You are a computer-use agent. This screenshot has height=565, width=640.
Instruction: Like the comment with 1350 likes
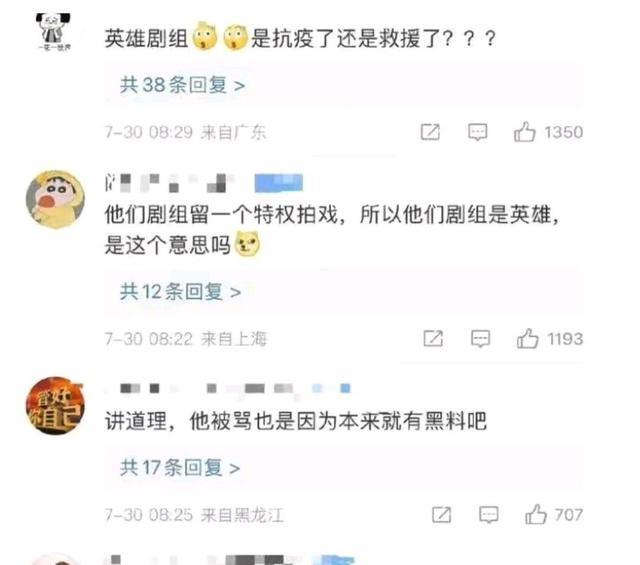pyautogui.click(x=524, y=132)
